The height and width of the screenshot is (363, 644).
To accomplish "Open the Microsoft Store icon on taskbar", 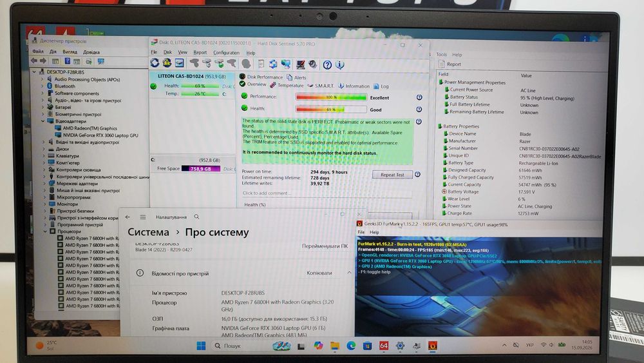I will point(367,346).
